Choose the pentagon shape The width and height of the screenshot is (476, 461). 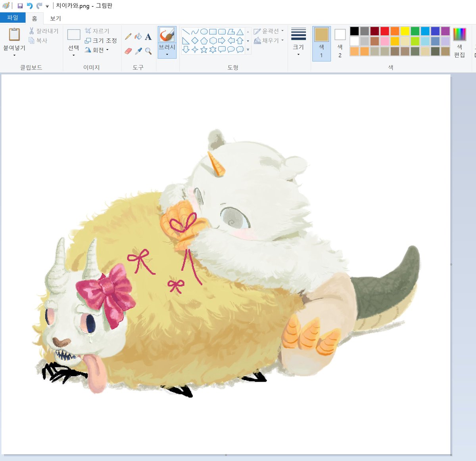point(204,40)
